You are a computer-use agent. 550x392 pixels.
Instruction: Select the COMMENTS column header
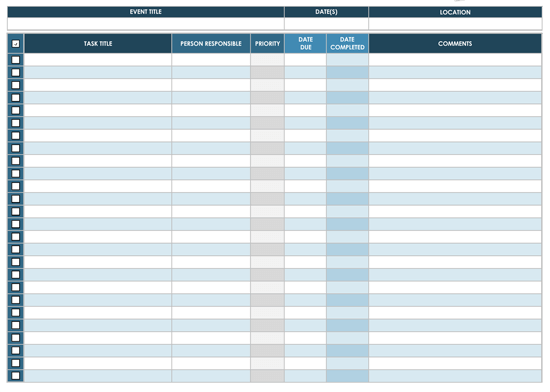point(455,43)
